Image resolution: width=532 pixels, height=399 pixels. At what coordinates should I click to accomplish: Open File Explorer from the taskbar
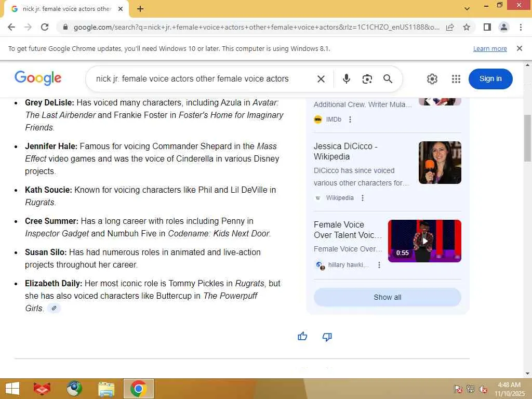[x=106, y=389]
